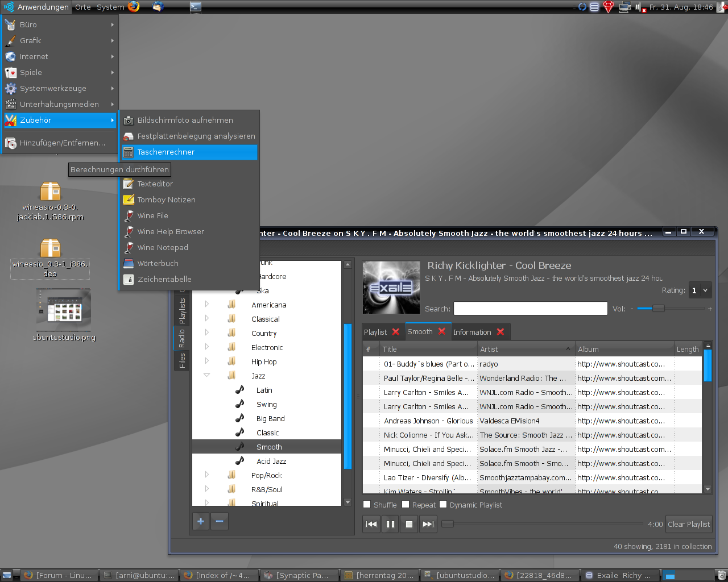Skip to previous track in Exaile
Image resolution: width=728 pixels, height=582 pixels.
(371, 524)
